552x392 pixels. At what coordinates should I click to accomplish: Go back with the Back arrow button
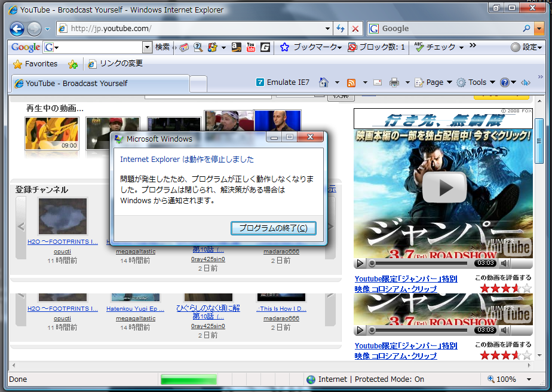pos(17,29)
